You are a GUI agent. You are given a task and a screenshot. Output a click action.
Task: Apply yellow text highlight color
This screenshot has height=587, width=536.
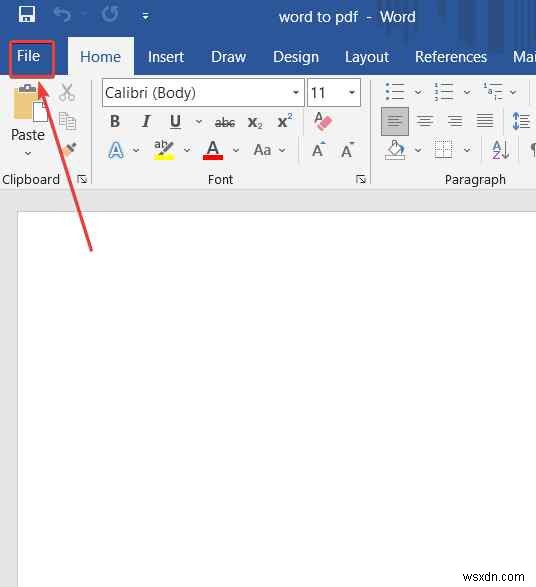click(164, 150)
